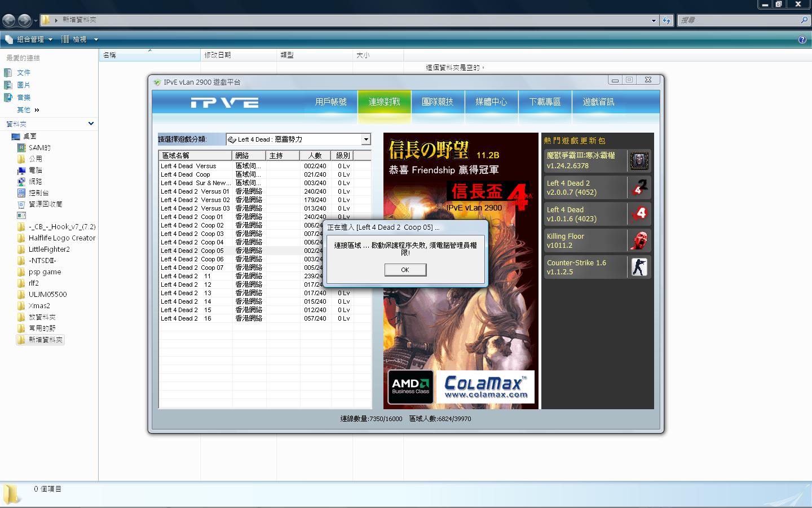Select the psp game folder
This screenshot has width=812, height=508.
coord(45,271)
